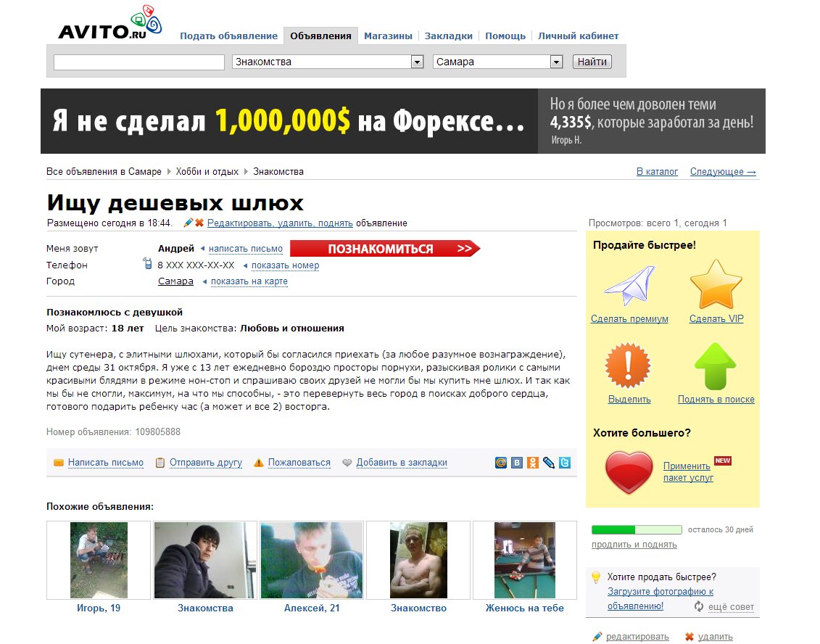Share via the Odnoklassniki icon

533,463
